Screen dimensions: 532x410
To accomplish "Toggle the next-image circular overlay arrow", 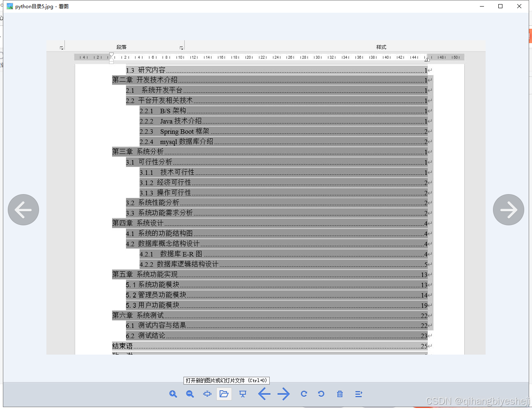I will [x=509, y=210].
